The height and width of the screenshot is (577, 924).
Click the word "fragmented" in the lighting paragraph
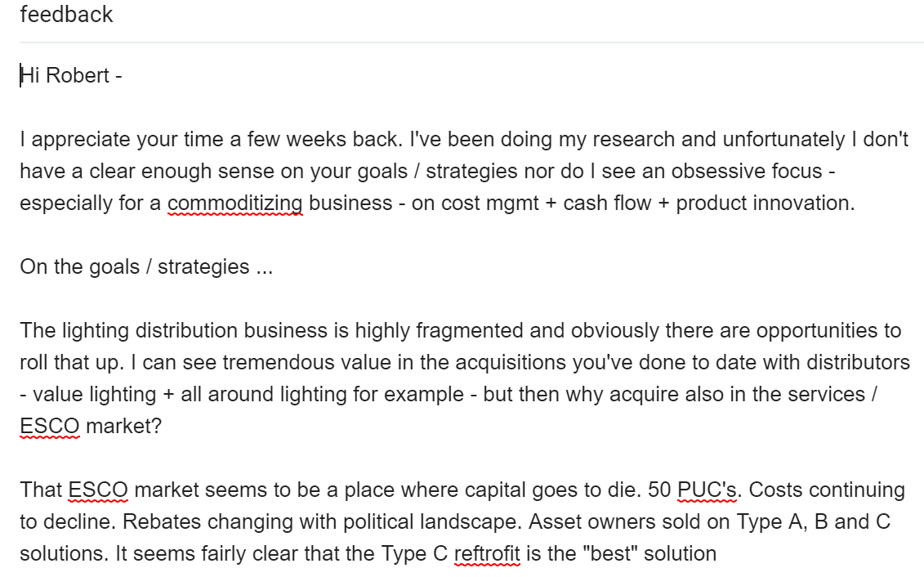469,330
